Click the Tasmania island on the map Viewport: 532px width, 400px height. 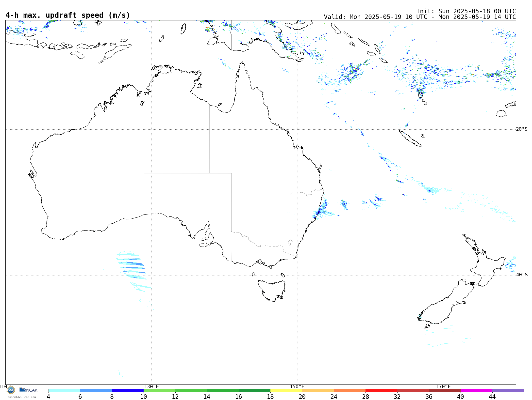[x=272, y=290]
